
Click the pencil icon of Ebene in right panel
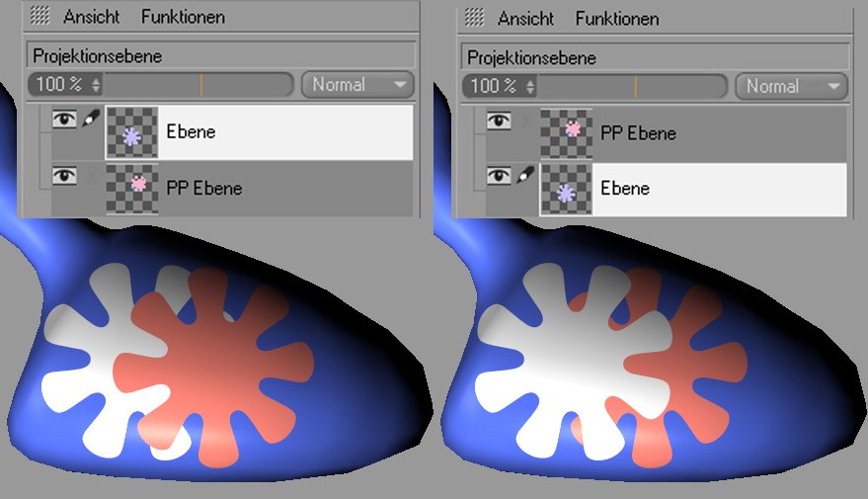pos(524,175)
